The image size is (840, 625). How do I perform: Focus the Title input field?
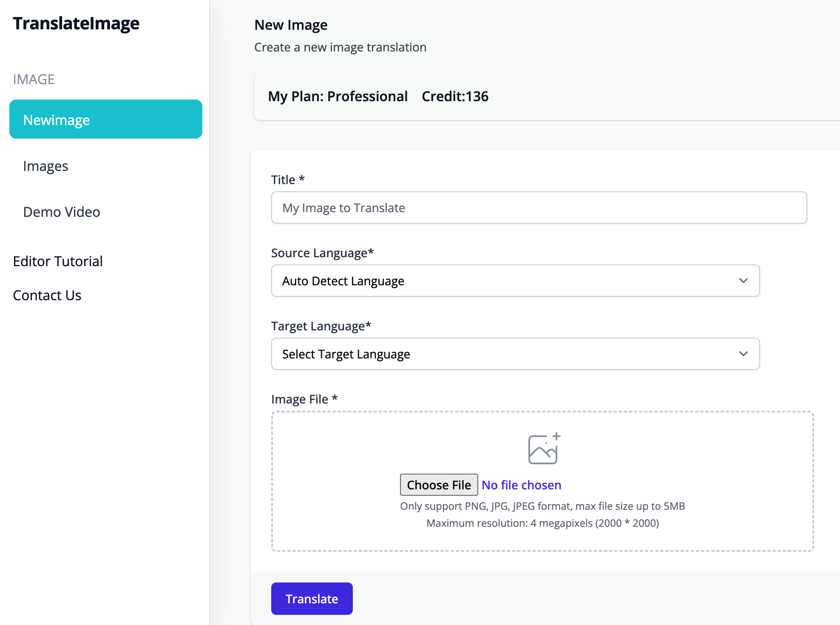tap(539, 207)
